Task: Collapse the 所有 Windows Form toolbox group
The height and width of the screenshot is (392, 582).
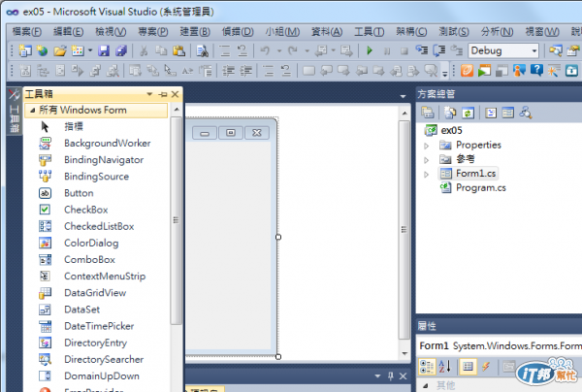Action: pyautogui.click(x=33, y=111)
